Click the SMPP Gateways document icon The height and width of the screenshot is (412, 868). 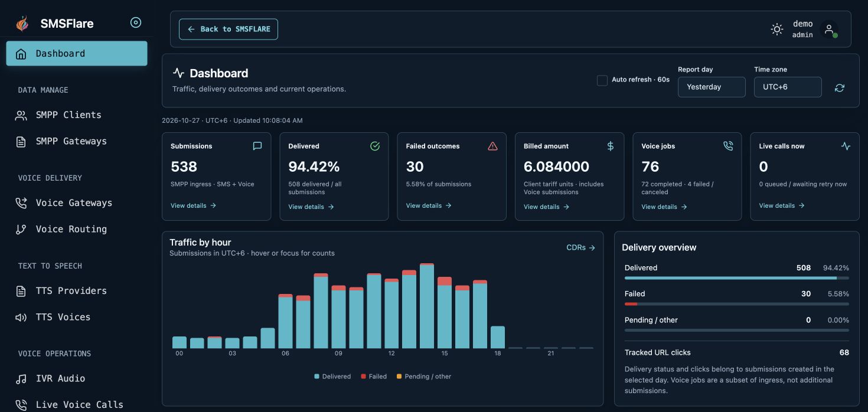point(21,142)
